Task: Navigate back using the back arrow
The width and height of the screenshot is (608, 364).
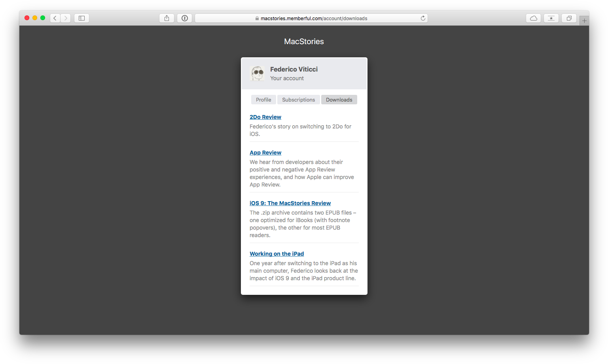Action: click(x=55, y=18)
